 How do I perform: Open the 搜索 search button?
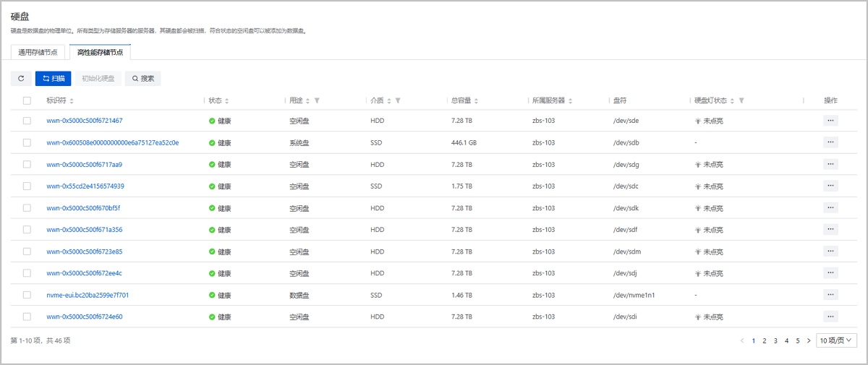142,78
